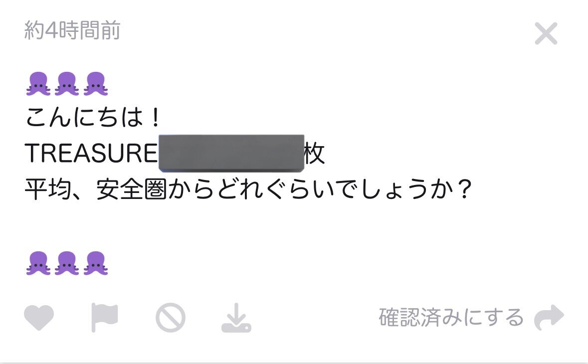Click the last octopus emoji in top row
Viewport: 588px width, 364px height.
pyautogui.click(x=96, y=84)
